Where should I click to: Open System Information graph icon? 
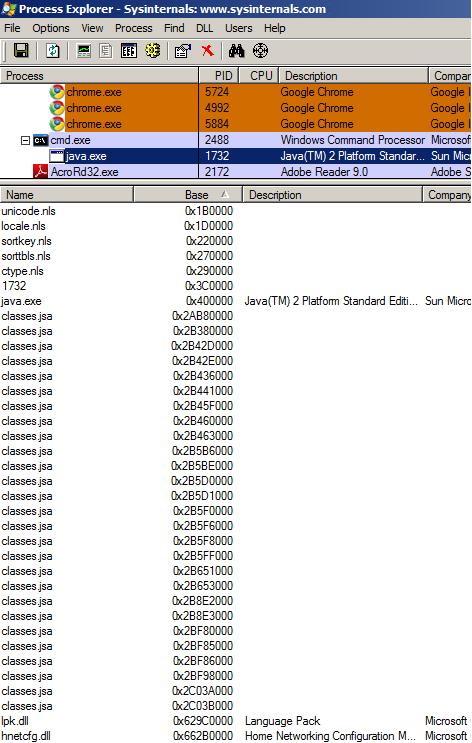(84, 51)
